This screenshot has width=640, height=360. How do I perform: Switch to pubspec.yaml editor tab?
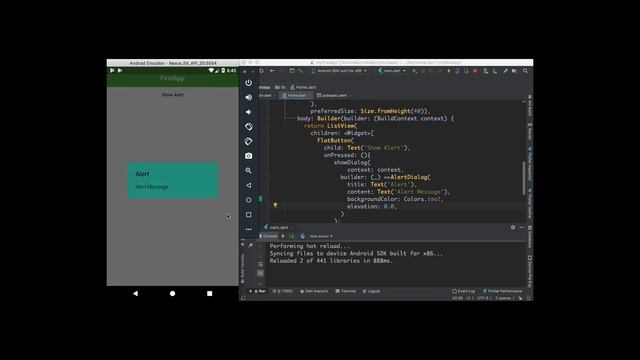tap(333, 96)
